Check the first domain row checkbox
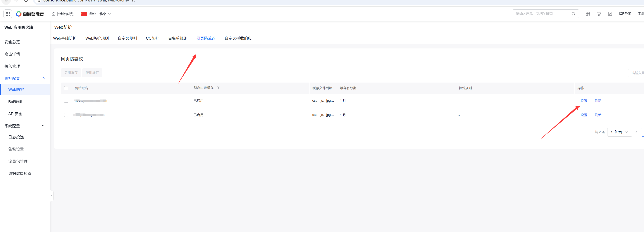Image resolution: width=644 pixels, height=232 pixels. 66,101
